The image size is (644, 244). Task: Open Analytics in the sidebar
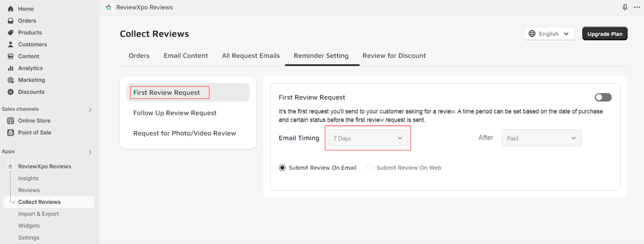tap(30, 68)
